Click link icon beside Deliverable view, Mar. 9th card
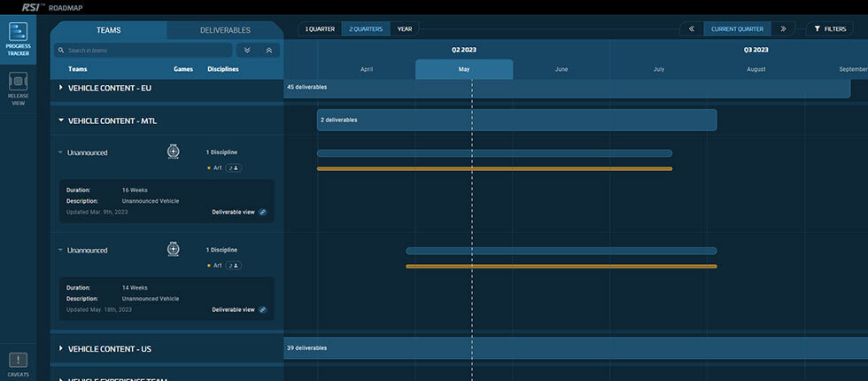 click(263, 212)
